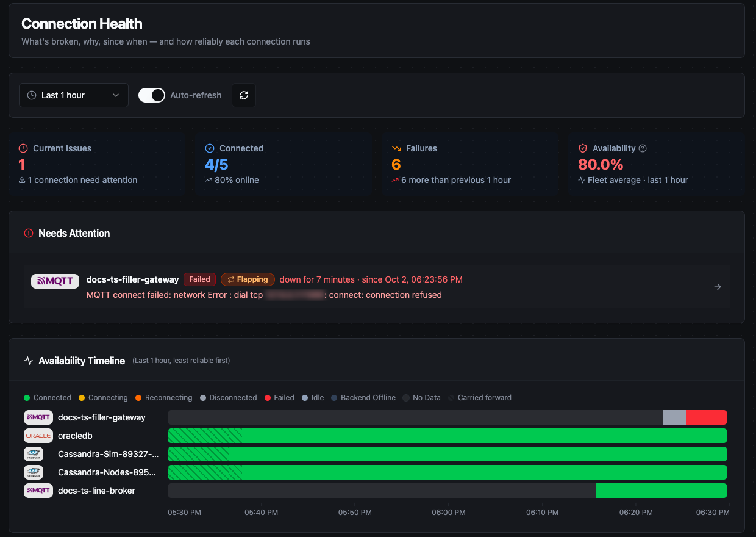Screen dimensions: 756x537
Task: Click the Idle legend entry
Action: [313, 398]
